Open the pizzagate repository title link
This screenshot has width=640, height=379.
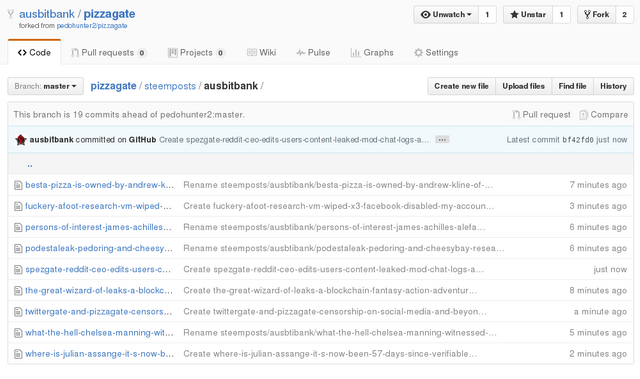coord(109,14)
